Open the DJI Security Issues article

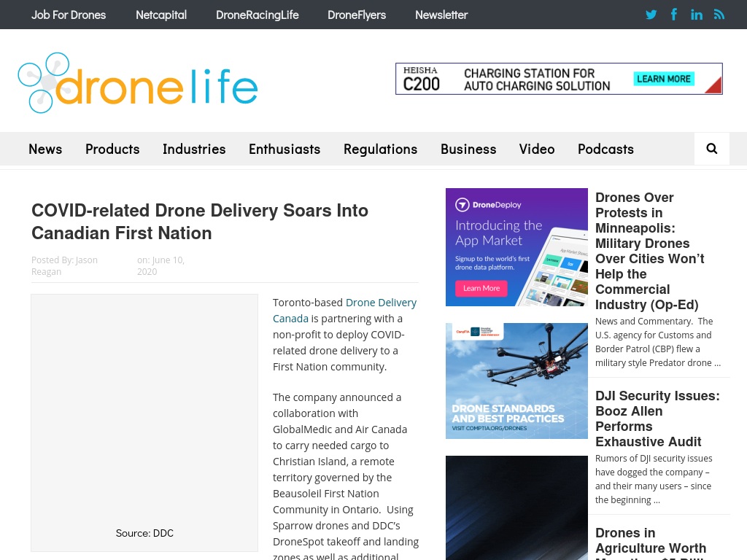[657, 419]
